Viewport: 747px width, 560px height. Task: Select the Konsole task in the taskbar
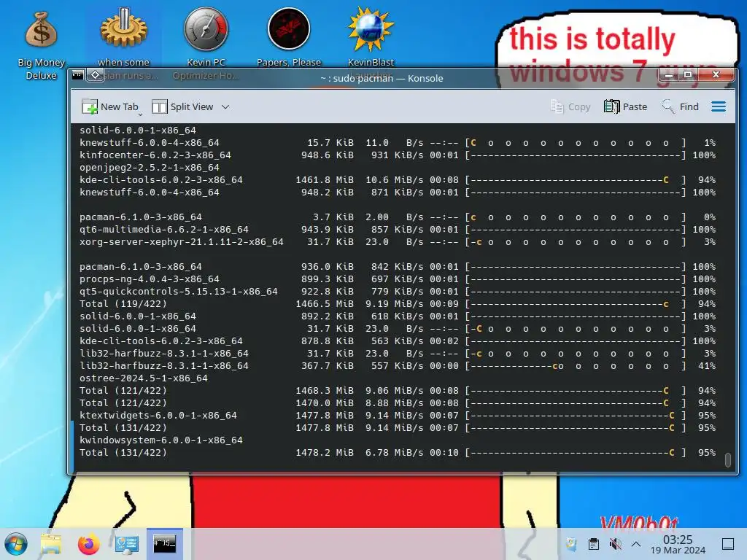(164, 544)
